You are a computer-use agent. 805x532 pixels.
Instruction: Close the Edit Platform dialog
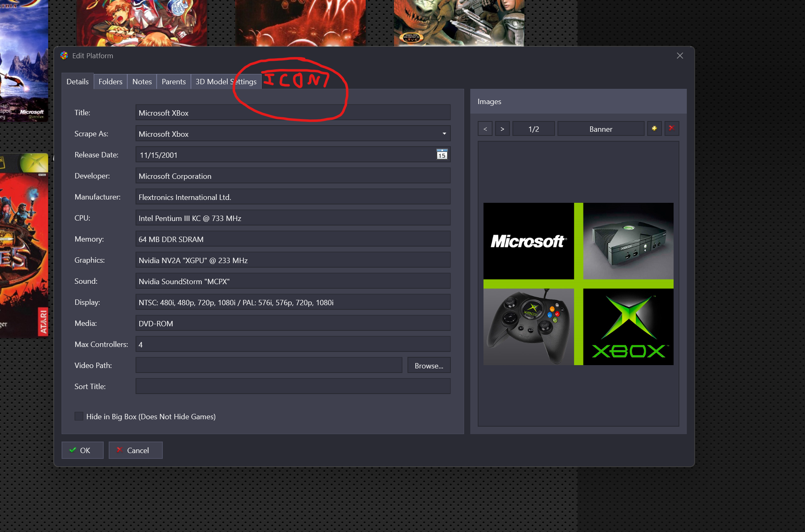tap(680, 56)
